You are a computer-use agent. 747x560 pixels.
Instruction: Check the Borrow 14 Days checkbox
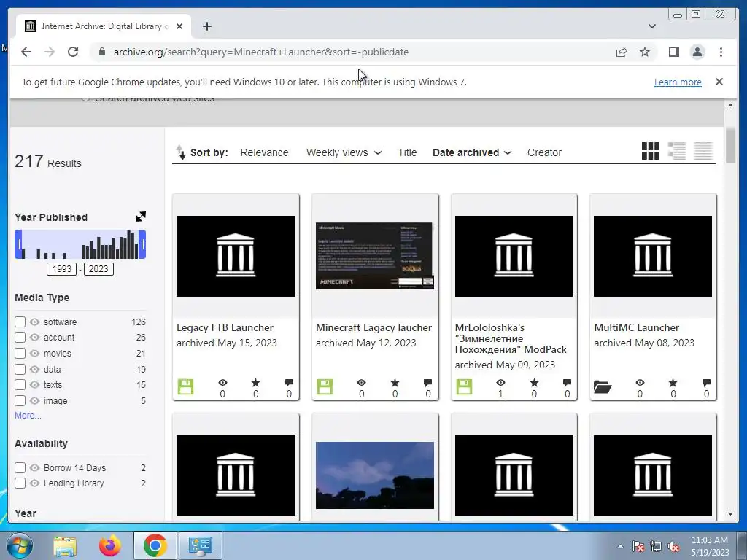point(20,467)
